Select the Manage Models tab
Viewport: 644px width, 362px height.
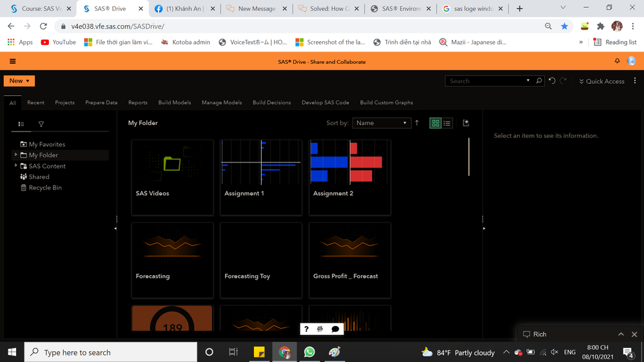[x=222, y=102]
